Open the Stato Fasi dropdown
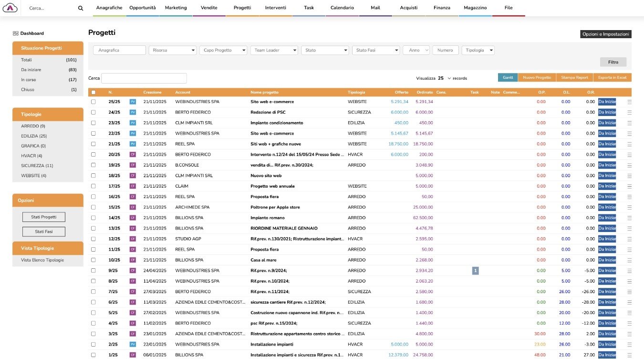This screenshot has width=644, height=359. coord(375,50)
